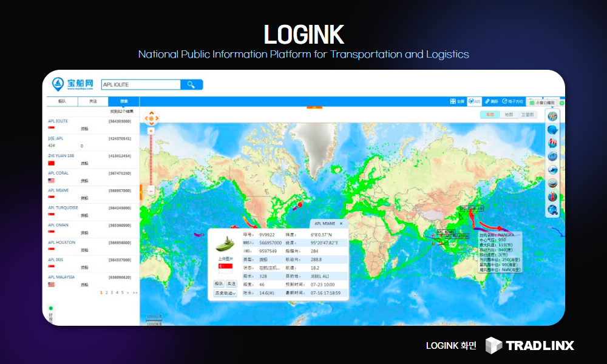Image resolution: width=607 pixels, height=364 pixels.
Task: Close the APL MIAMI info popup
Action: coord(341,224)
